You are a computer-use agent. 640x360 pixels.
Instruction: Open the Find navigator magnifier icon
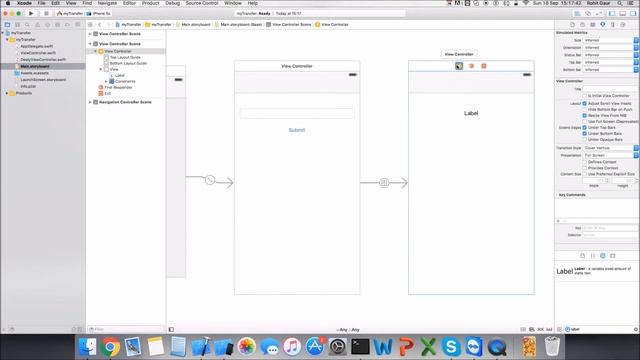(27, 24)
